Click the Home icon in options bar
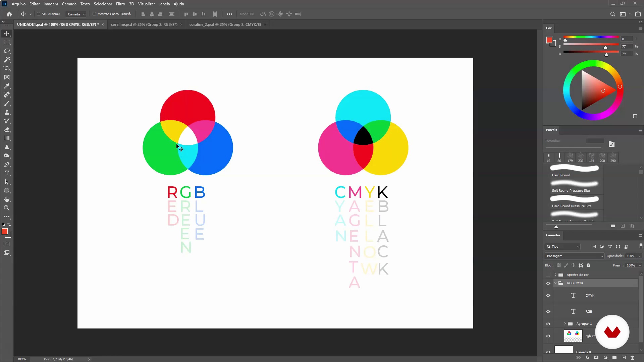Screen dimensions: 644x362 [9, 14]
